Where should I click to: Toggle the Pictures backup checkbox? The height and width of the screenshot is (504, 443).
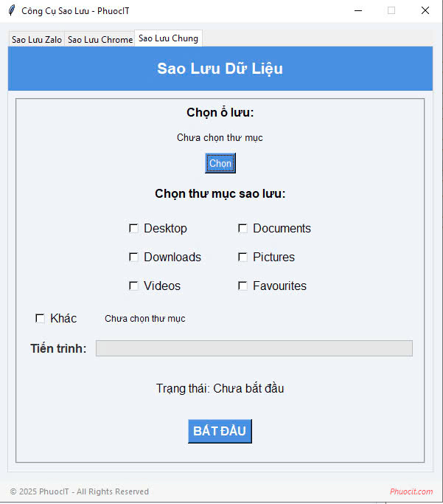(x=243, y=258)
